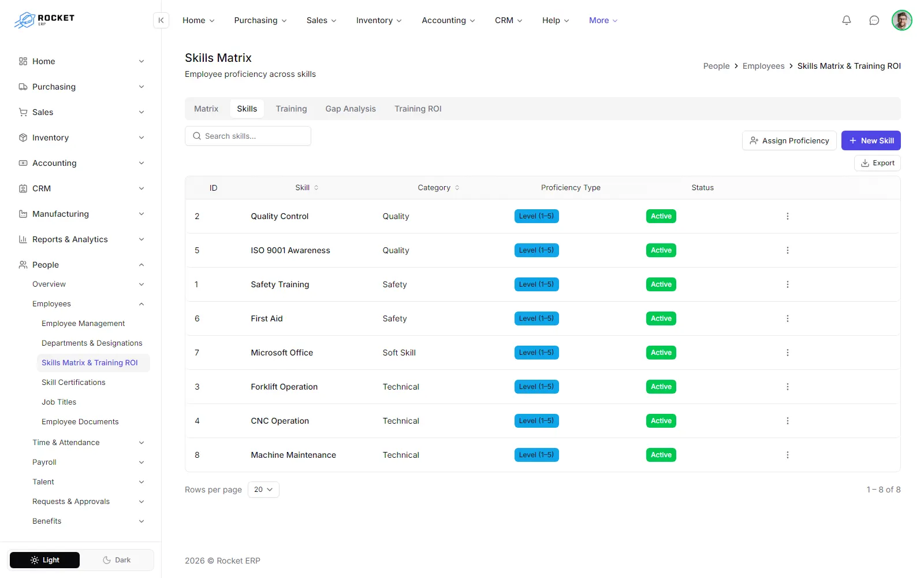The height and width of the screenshot is (578, 924).
Task: Switch to the Gap Analysis tab
Action: pos(351,109)
